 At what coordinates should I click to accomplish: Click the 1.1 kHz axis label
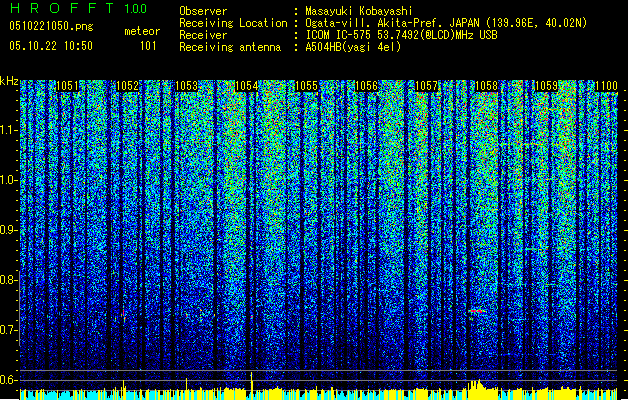point(9,130)
